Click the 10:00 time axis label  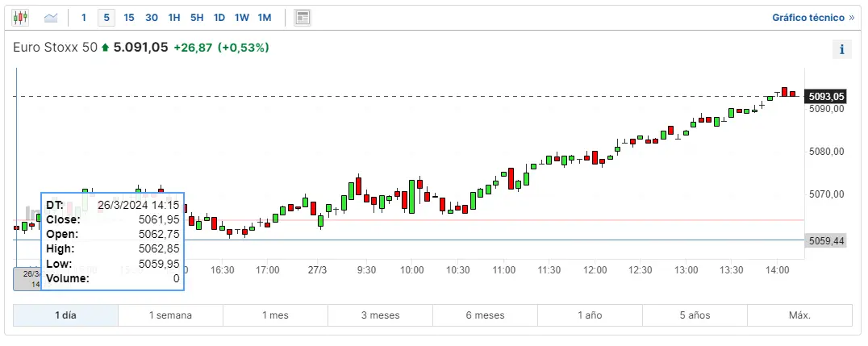tap(412, 269)
